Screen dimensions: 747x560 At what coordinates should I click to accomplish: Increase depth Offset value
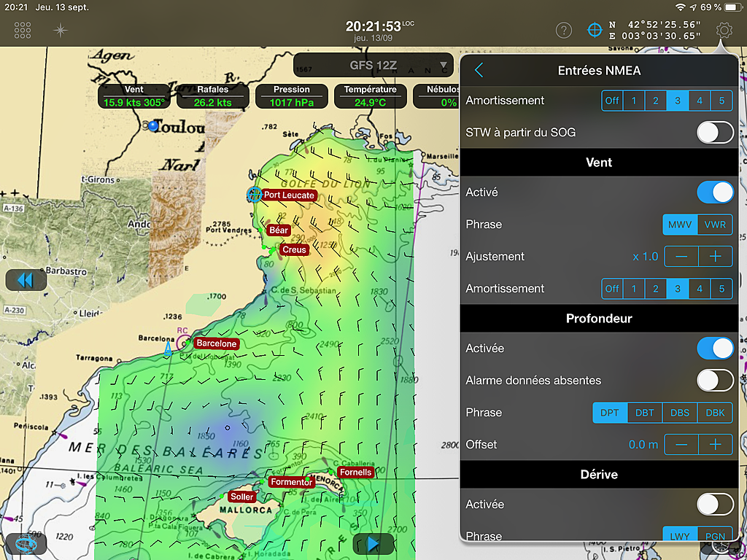point(716,445)
